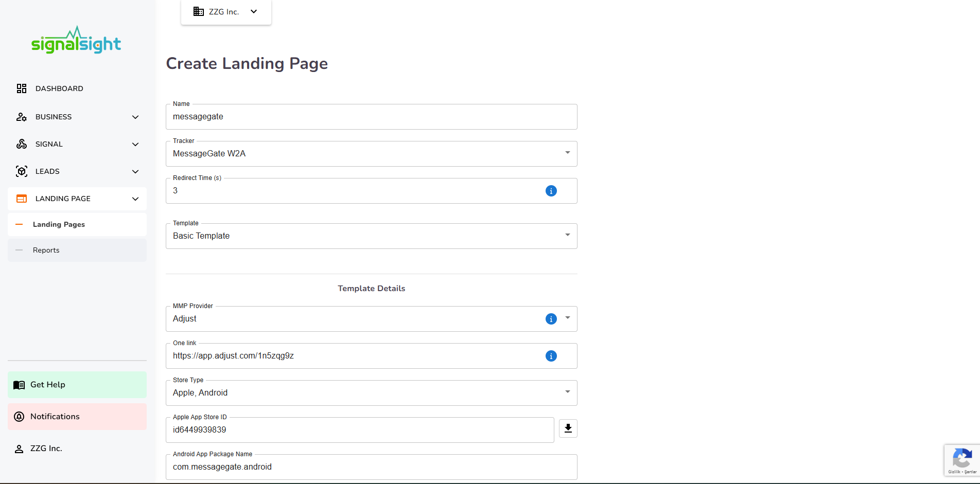Click the Leads target icon
Image resolution: width=980 pixels, height=484 pixels.
point(22,171)
